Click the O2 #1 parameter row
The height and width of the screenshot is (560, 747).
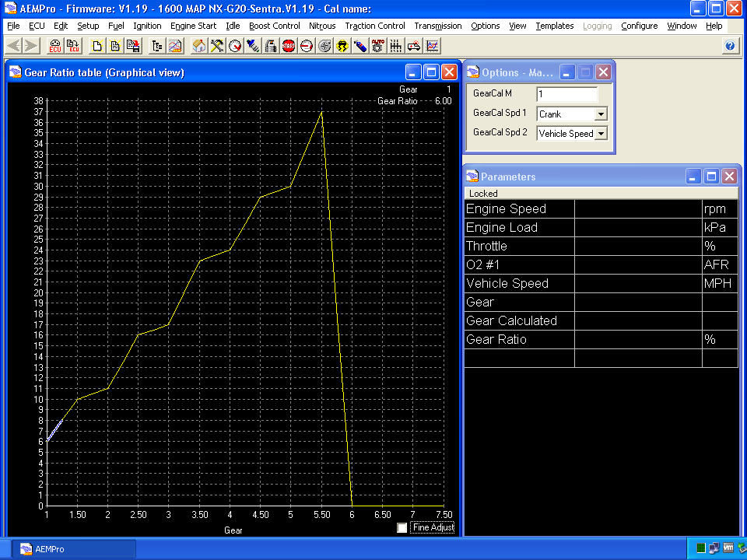(601, 264)
